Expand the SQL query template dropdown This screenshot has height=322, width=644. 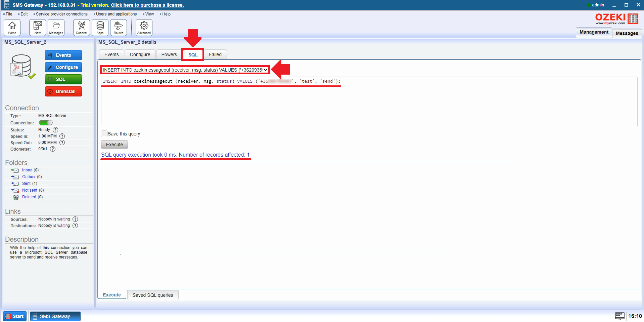tap(185, 70)
